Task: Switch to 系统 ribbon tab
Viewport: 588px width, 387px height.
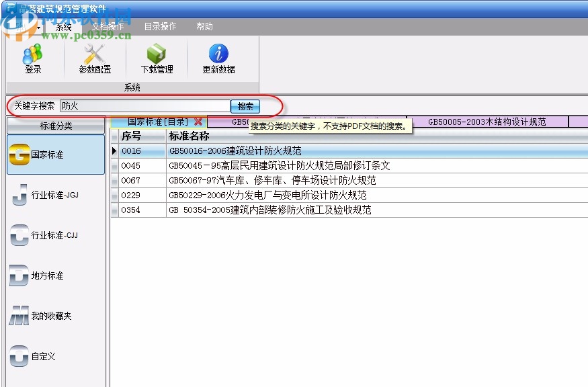Action: tap(63, 27)
